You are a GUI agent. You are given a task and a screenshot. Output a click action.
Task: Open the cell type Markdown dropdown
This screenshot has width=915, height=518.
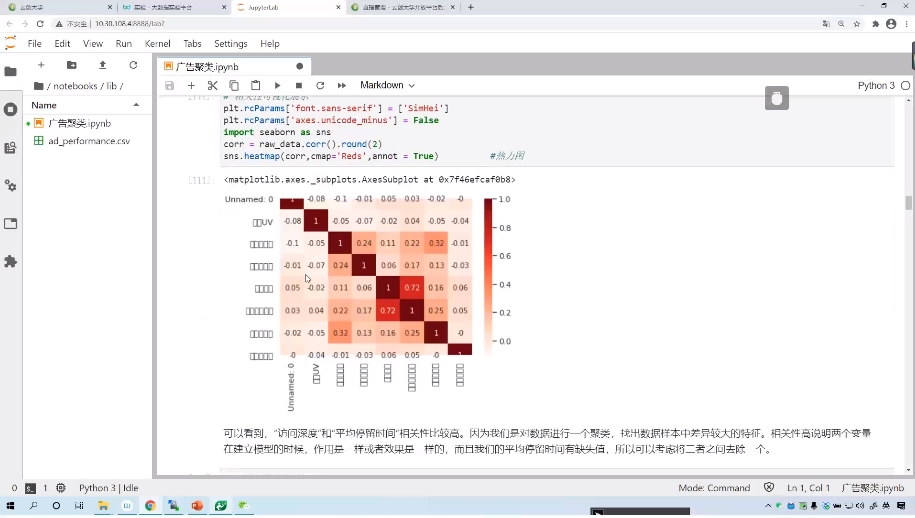387,86
